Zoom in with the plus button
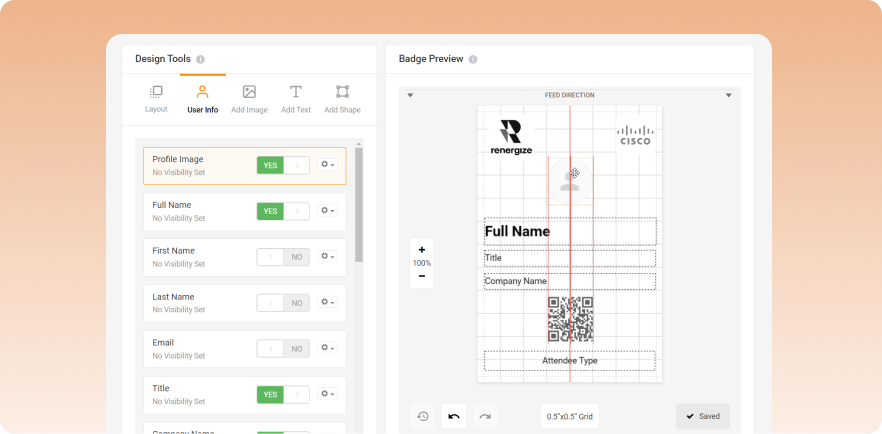This screenshot has height=434, width=882. [422, 250]
